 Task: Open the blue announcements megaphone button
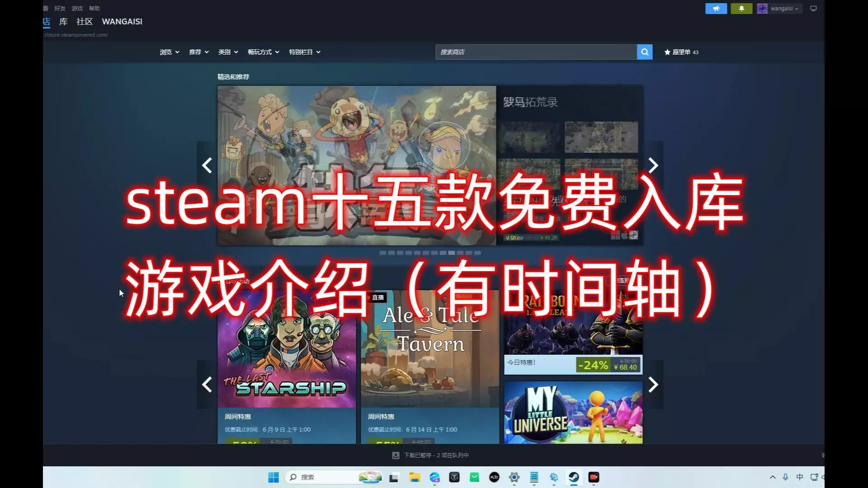pyautogui.click(x=716, y=9)
